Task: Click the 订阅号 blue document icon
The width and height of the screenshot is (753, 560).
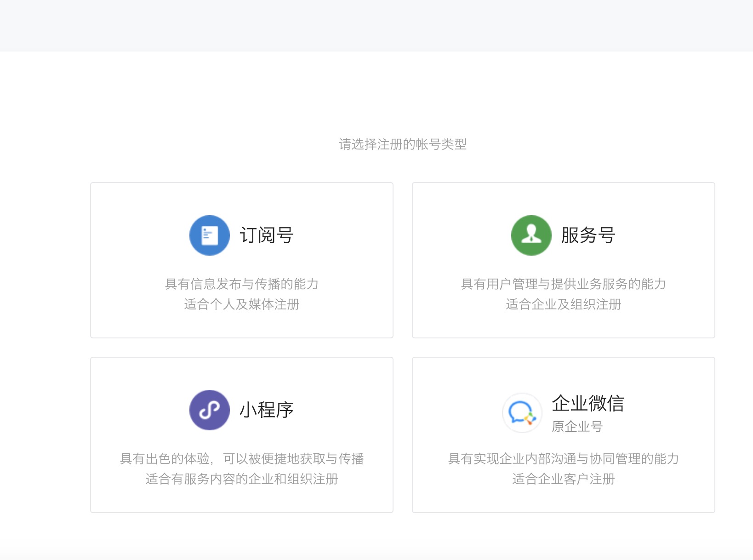Action: point(209,235)
